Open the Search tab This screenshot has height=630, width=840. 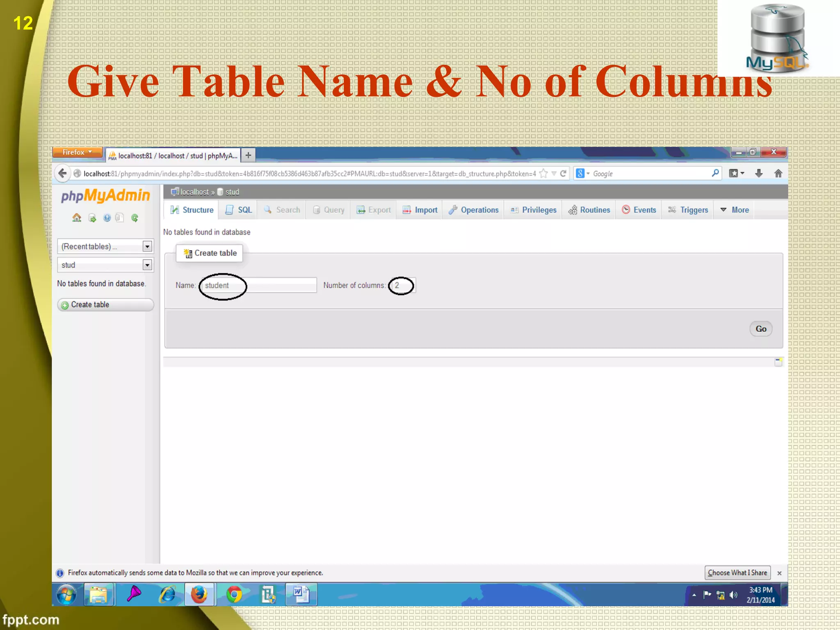pyautogui.click(x=282, y=210)
